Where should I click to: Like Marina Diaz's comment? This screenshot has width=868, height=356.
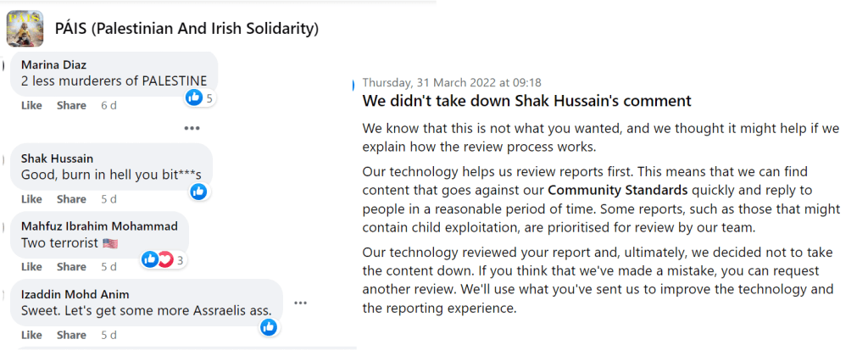(31, 105)
